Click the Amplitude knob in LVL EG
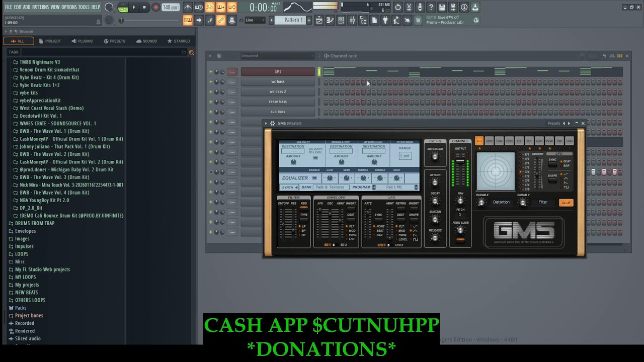 coord(435,157)
